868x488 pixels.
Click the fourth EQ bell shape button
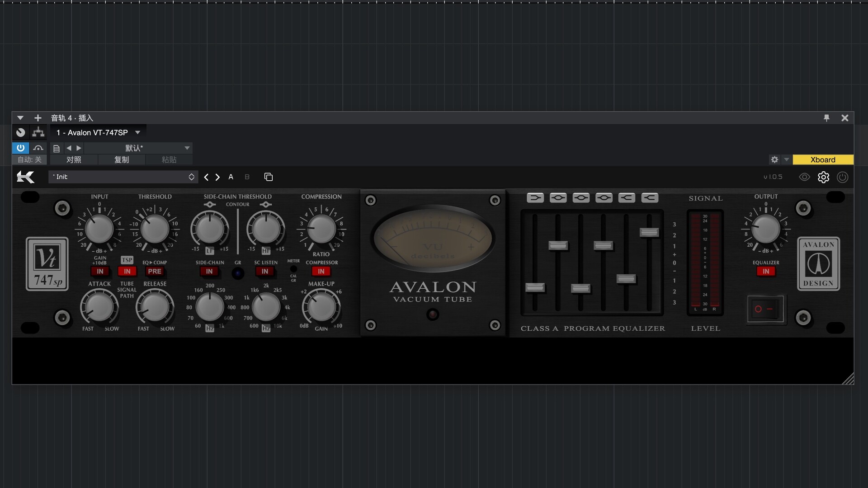click(x=604, y=198)
